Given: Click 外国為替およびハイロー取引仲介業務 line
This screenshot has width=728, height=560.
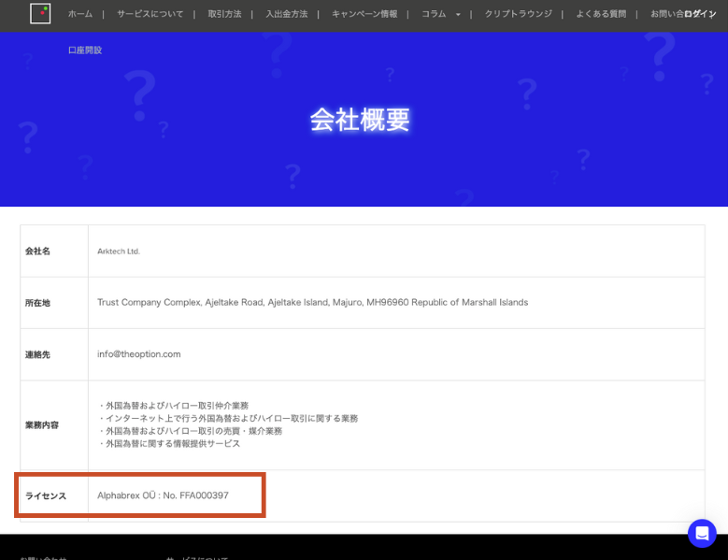Looking at the screenshot, I should click(173, 406).
